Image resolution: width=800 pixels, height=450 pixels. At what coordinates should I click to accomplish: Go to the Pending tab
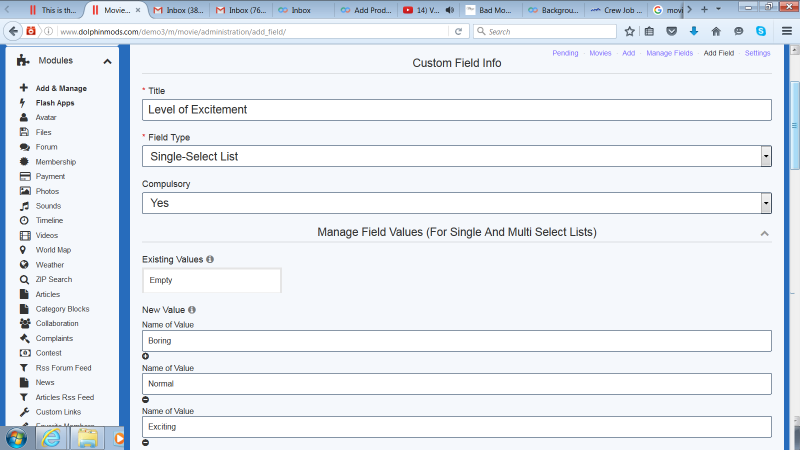tap(565, 52)
